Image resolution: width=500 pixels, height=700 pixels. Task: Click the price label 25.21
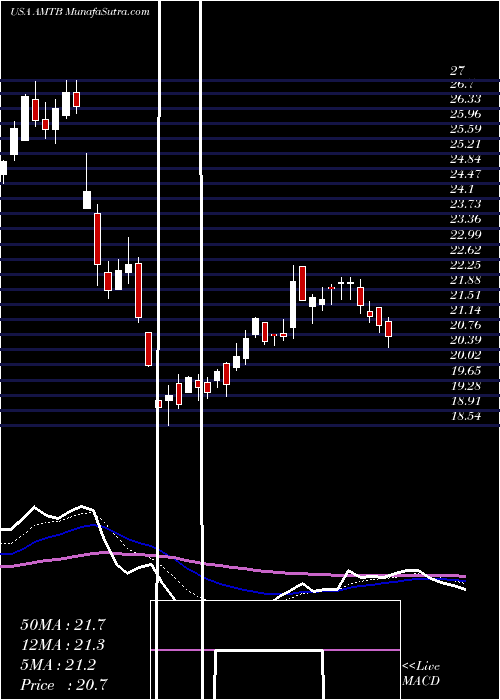pyautogui.click(x=467, y=145)
